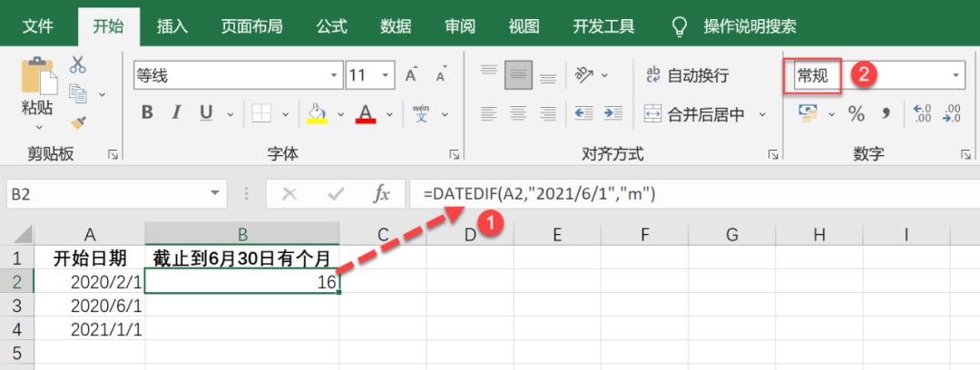
Task: Click the Name Box showing B2
Action: [x=115, y=194]
